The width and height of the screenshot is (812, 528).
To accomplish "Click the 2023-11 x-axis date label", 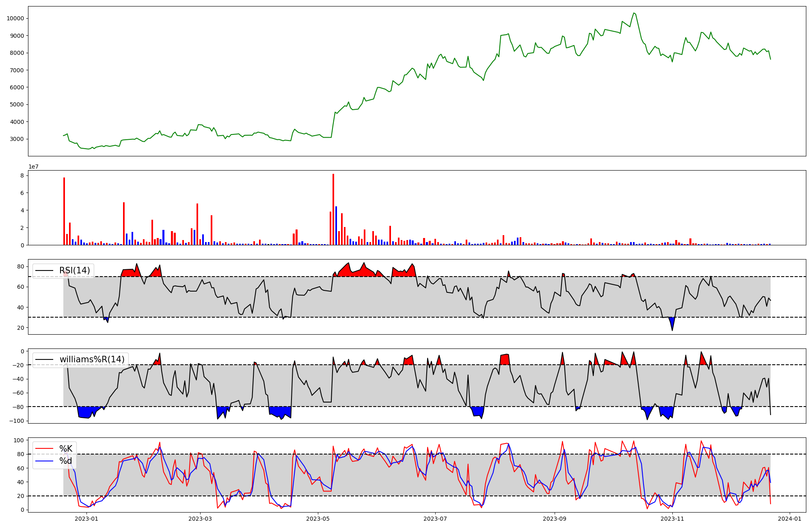I will pyautogui.click(x=672, y=518).
